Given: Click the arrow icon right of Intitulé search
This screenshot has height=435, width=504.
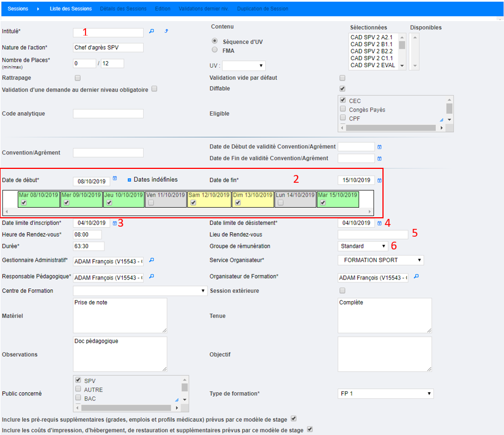Looking at the screenshot, I should point(165,32).
